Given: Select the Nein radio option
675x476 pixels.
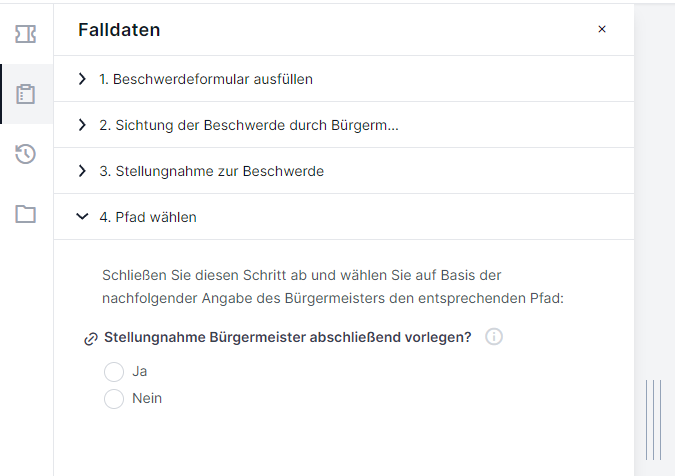Looking at the screenshot, I should 114,399.
